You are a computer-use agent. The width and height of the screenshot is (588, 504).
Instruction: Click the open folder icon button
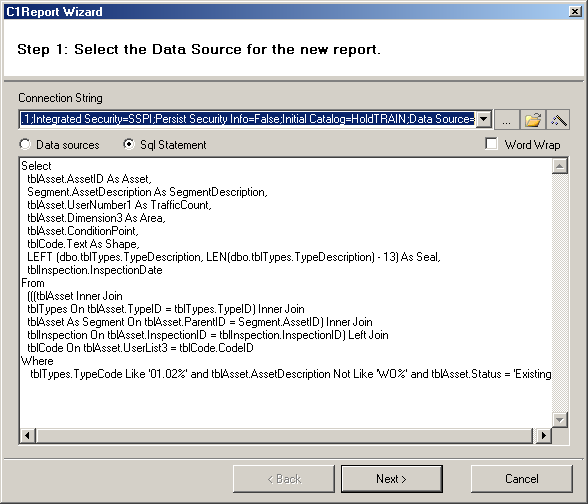tap(533, 120)
